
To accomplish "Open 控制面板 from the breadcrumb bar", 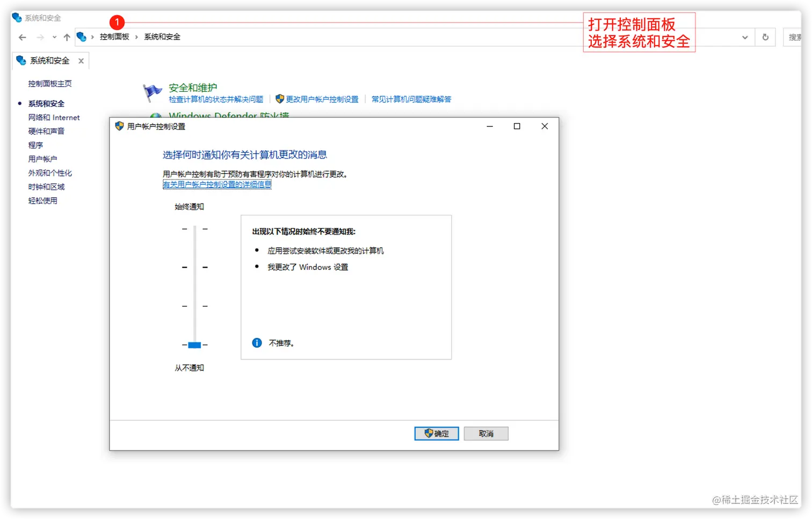I will (x=114, y=37).
